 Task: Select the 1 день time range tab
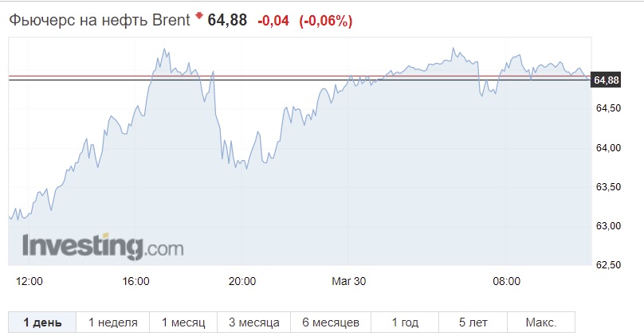[x=42, y=322]
